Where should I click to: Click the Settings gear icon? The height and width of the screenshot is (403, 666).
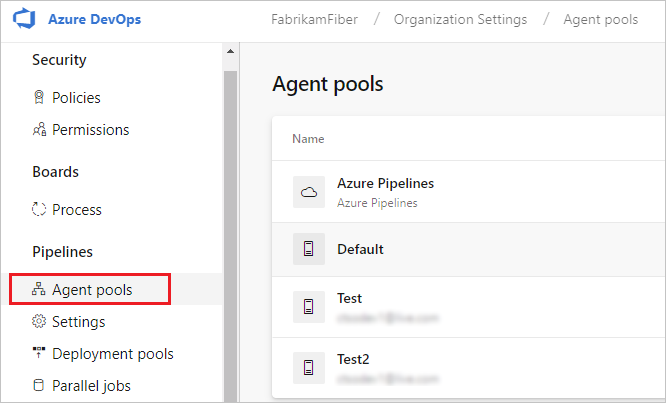[x=40, y=322]
